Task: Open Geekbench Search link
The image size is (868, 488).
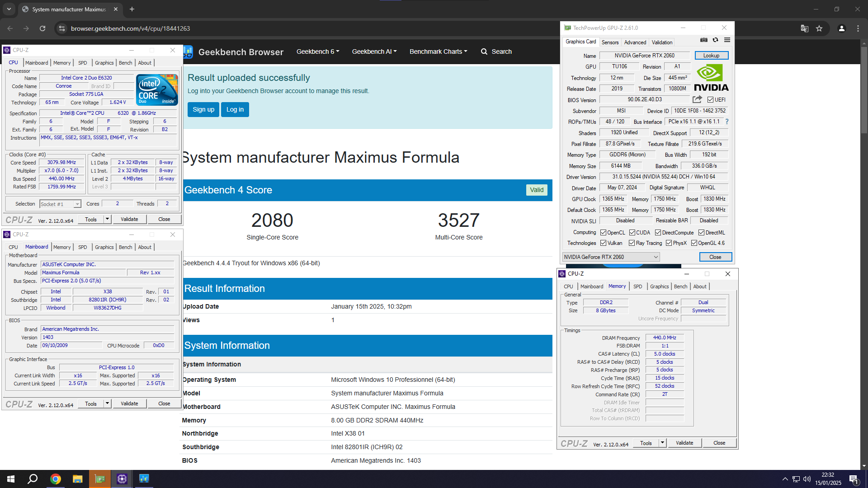Action: pyautogui.click(x=496, y=52)
